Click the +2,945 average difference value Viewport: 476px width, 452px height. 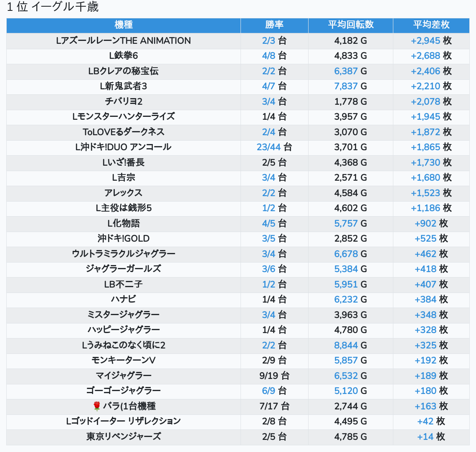click(x=425, y=40)
